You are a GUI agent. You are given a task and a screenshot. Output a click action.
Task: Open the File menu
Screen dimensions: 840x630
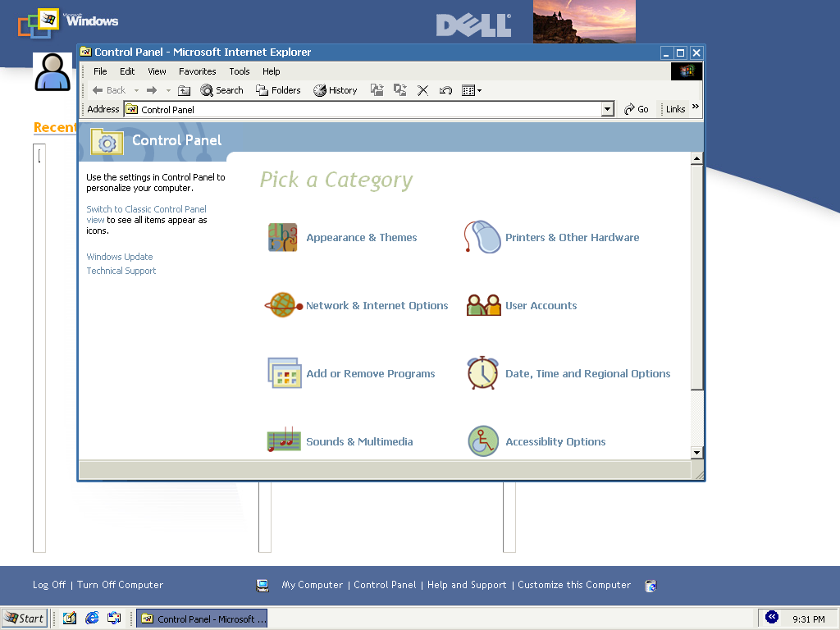(100, 71)
